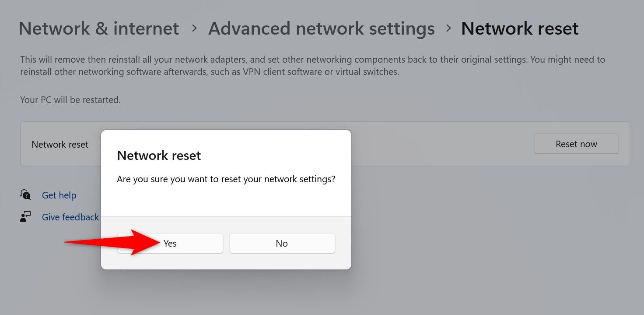Click empty area of Network reset card

click(x=437, y=144)
